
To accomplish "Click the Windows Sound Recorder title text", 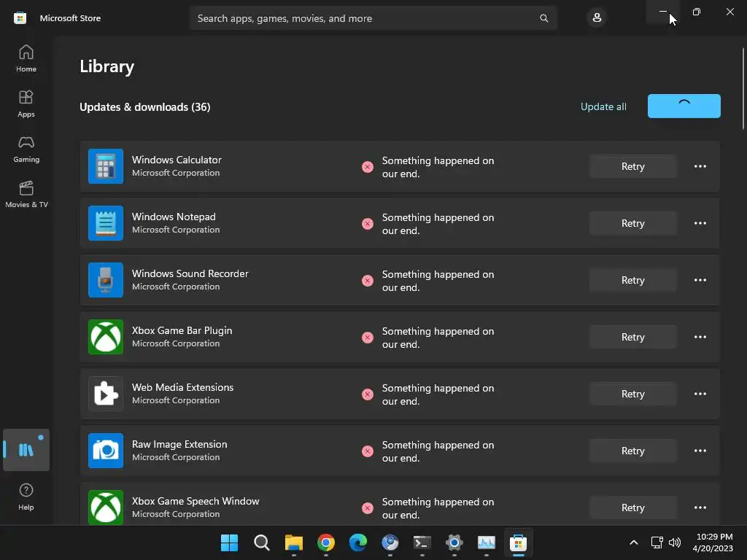I will click(x=190, y=274).
